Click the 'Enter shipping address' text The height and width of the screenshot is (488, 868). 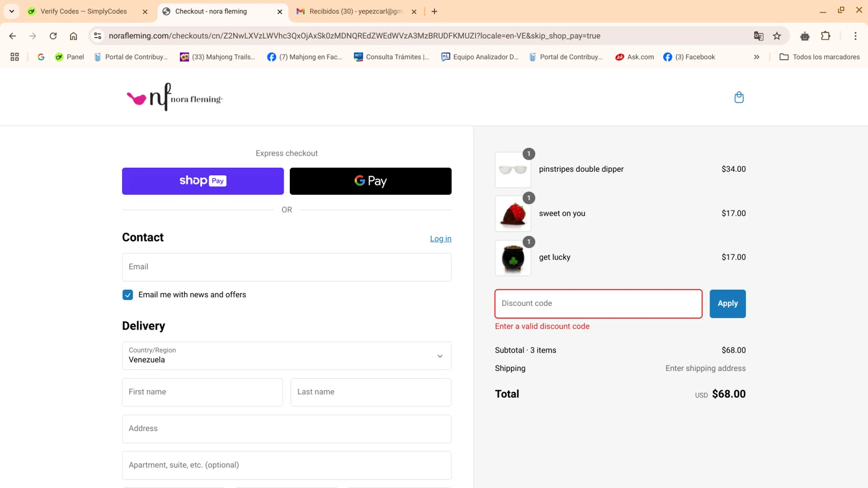705,368
